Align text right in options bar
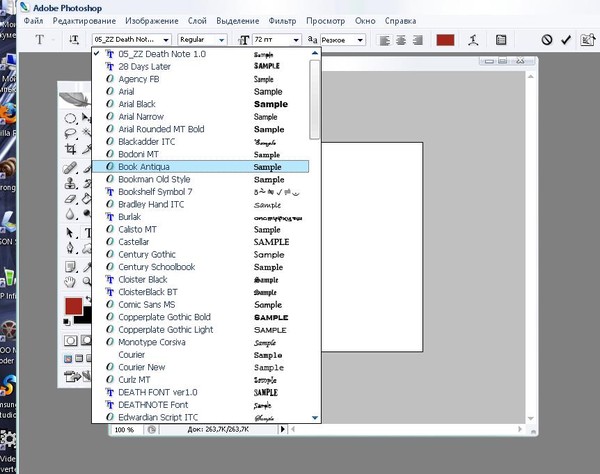 [x=417, y=40]
